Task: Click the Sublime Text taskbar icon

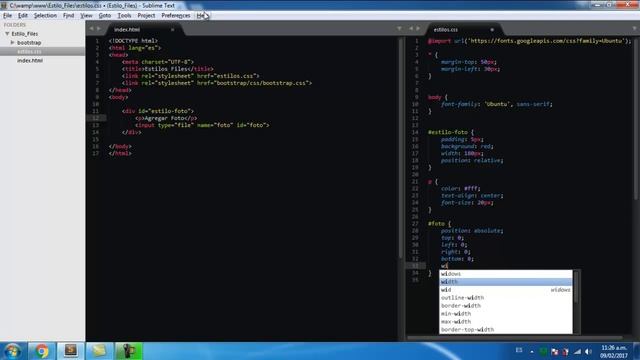Action: tap(71, 351)
